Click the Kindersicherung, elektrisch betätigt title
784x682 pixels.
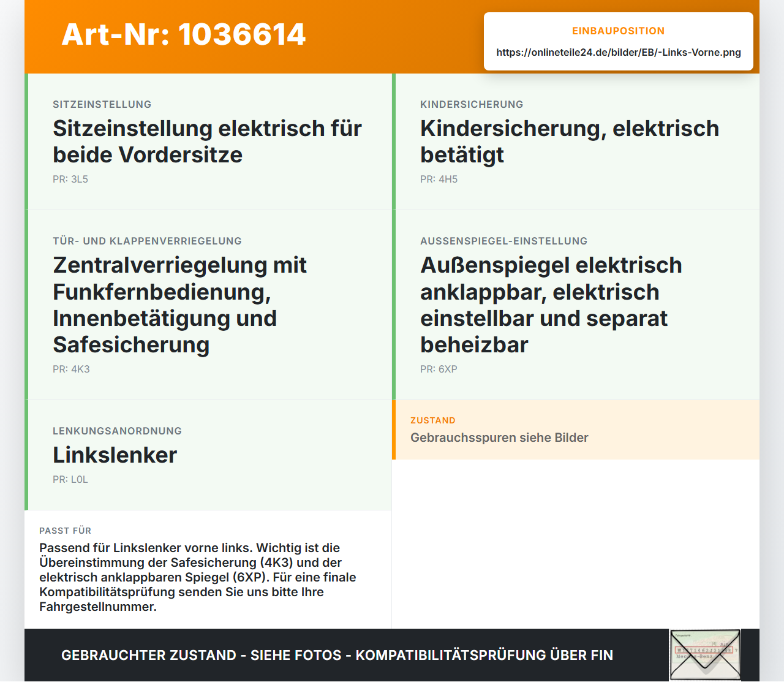[x=570, y=142]
